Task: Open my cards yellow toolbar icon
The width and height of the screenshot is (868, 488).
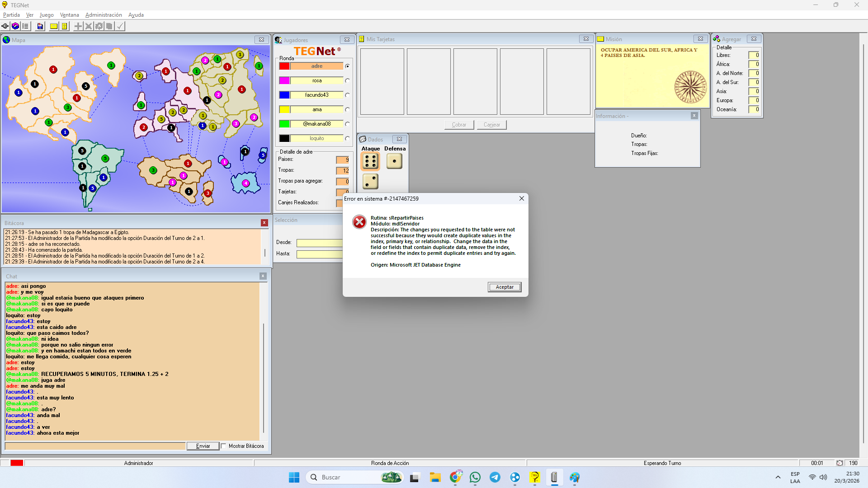Action: pos(65,26)
